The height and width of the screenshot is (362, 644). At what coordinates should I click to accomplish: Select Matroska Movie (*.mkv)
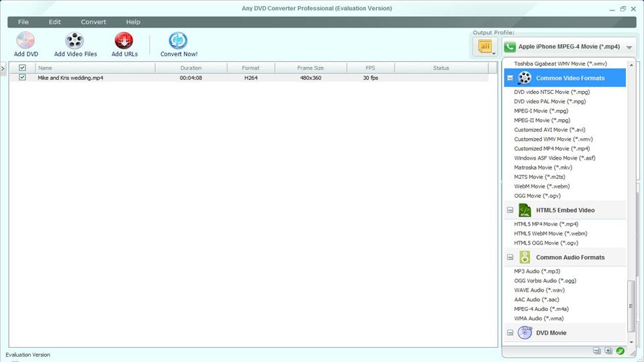pos(543,168)
